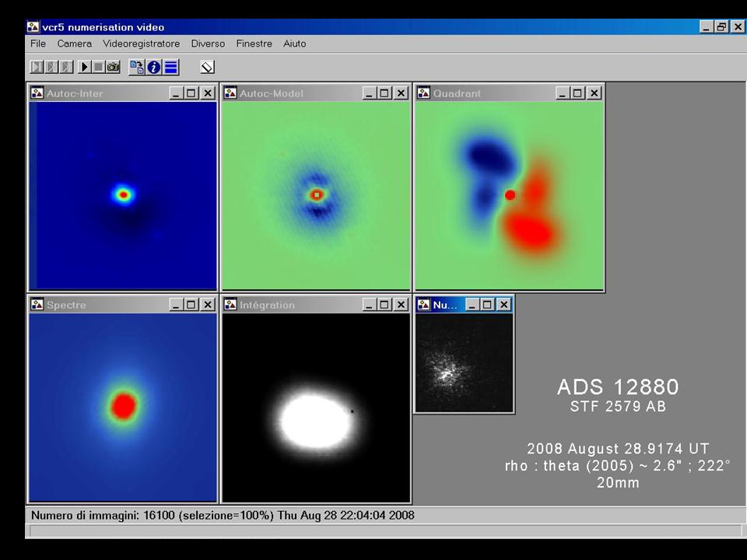The image size is (747, 560).
Task: Click the blue horizontal bars icon
Action: point(170,67)
